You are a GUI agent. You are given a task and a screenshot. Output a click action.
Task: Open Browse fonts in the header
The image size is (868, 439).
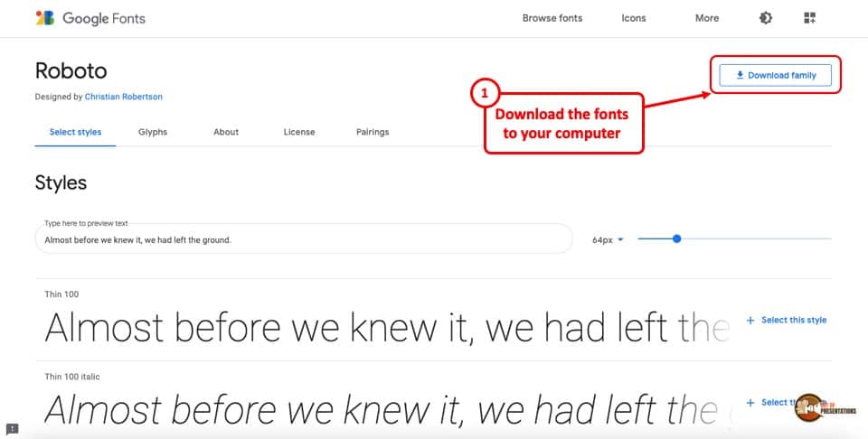pos(552,18)
